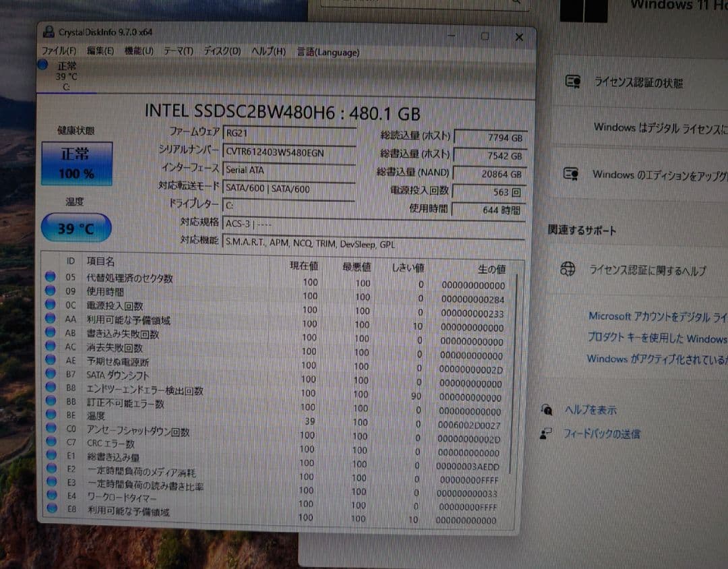Open the ヘルプ(H) menu
Viewport: 728px width, 569px height.
click(x=268, y=51)
